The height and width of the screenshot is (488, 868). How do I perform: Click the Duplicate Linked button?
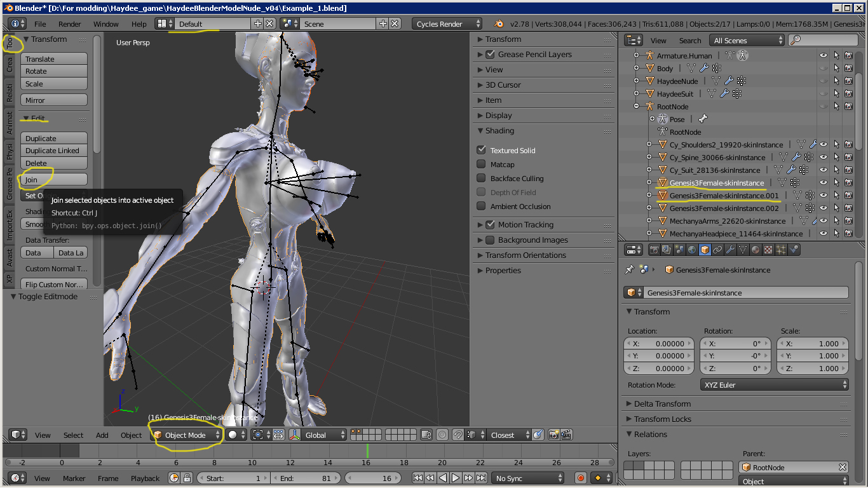(54, 151)
